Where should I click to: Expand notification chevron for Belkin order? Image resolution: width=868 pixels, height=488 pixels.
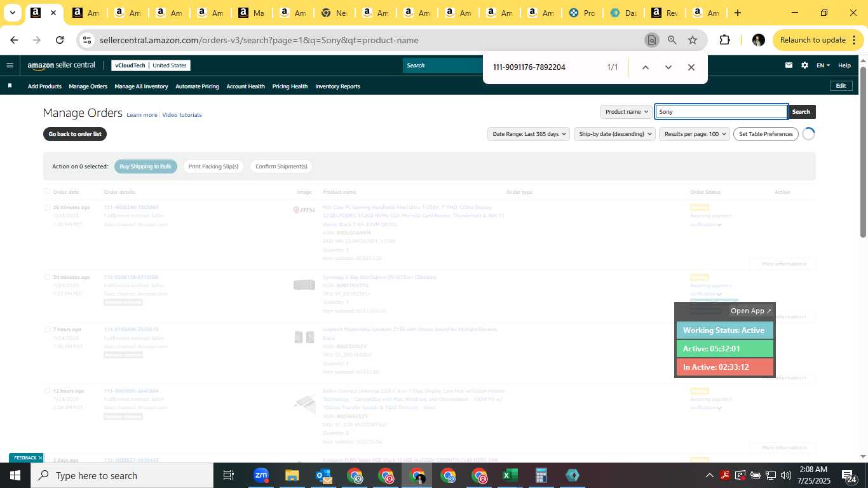pos(719,408)
